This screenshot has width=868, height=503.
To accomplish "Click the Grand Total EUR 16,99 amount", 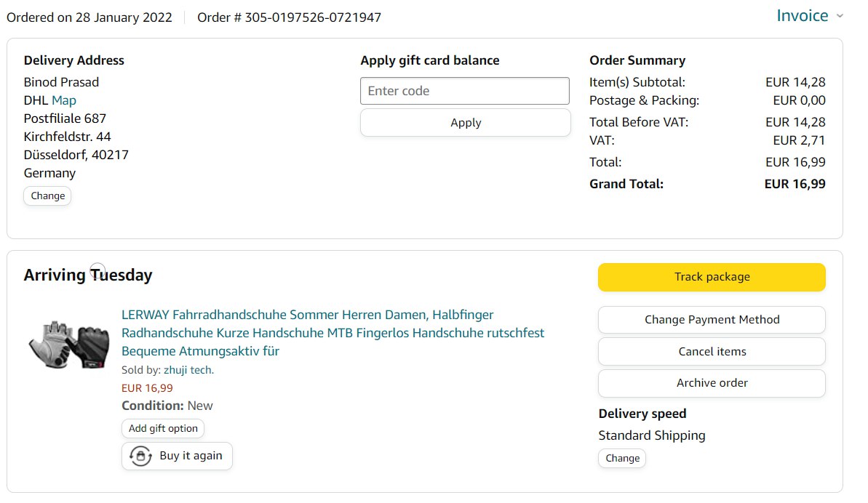I will click(795, 184).
